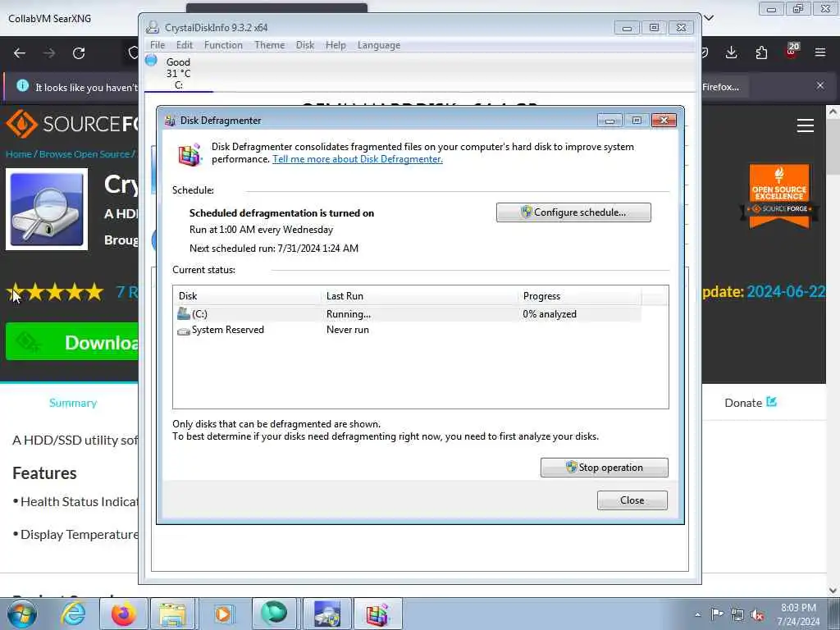
Task: Click the SourceForge logo
Action: pyautogui.click(x=72, y=124)
